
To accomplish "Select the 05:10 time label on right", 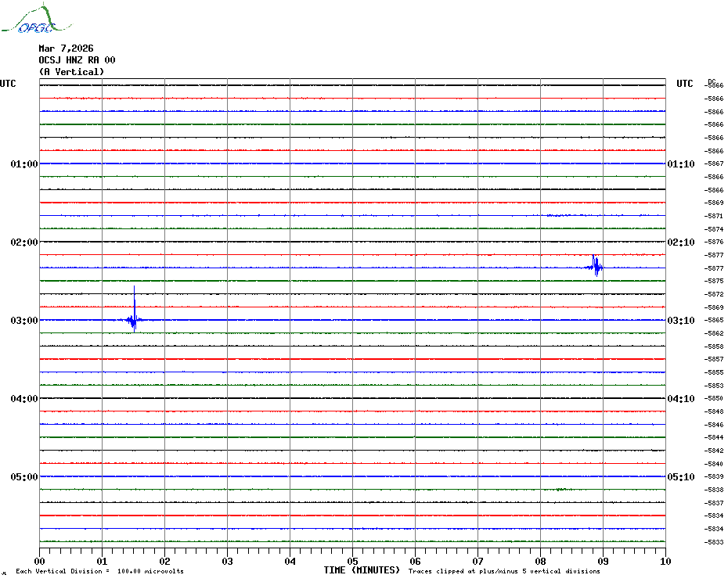I will coord(679,477).
